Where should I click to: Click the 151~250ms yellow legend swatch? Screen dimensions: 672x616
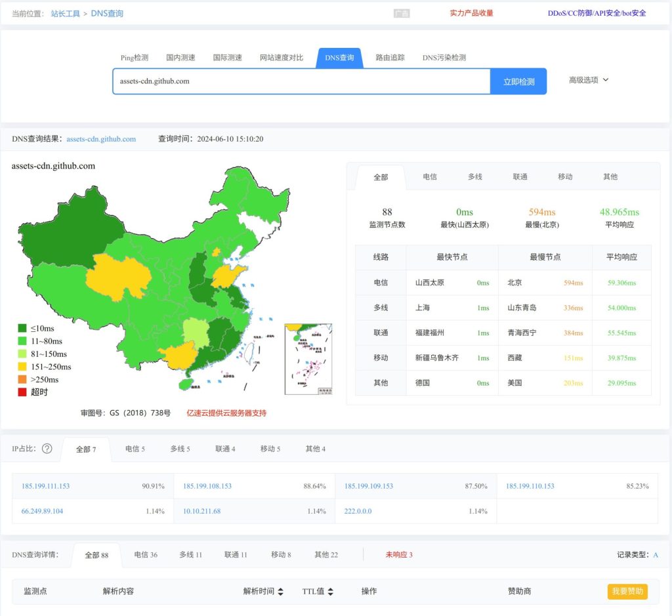click(22, 367)
